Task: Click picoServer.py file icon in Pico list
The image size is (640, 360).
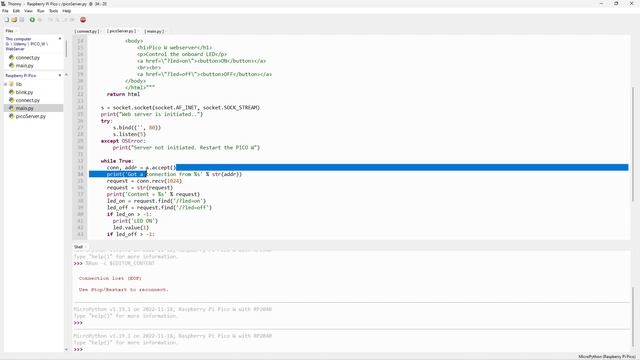Action: (11, 116)
